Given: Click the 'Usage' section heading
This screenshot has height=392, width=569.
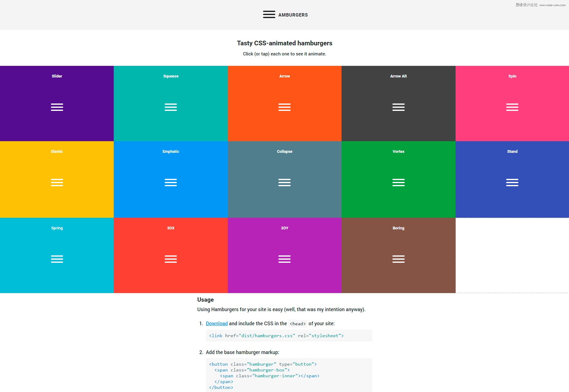Looking at the screenshot, I should [x=205, y=300].
